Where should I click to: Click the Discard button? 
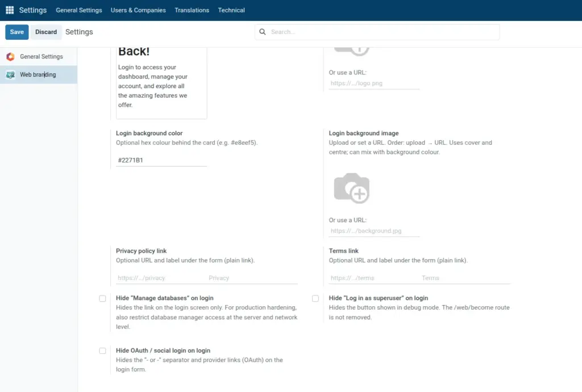pyautogui.click(x=46, y=32)
